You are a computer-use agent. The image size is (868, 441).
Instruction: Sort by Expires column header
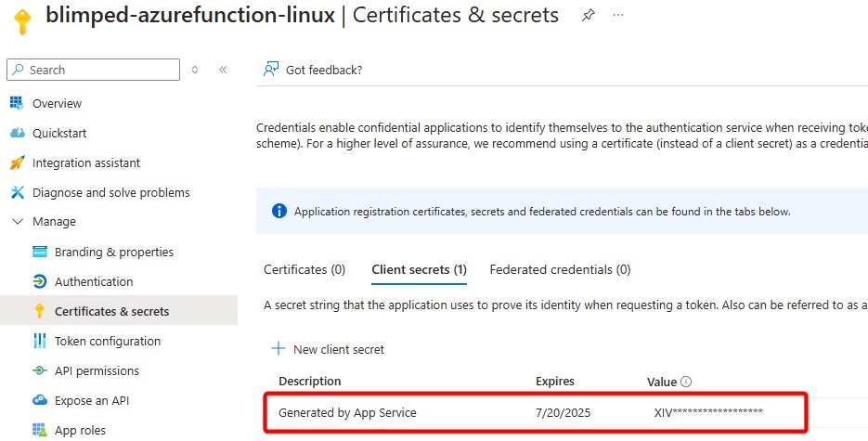[x=554, y=382]
